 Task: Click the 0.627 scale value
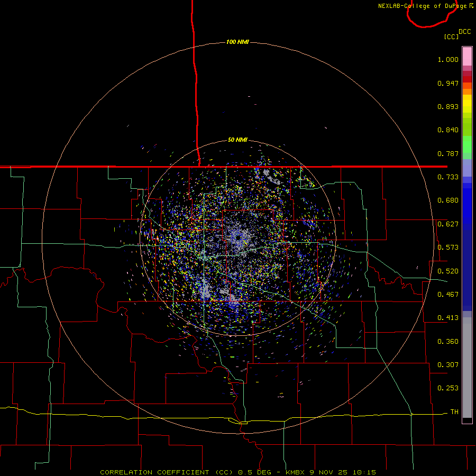(448, 224)
